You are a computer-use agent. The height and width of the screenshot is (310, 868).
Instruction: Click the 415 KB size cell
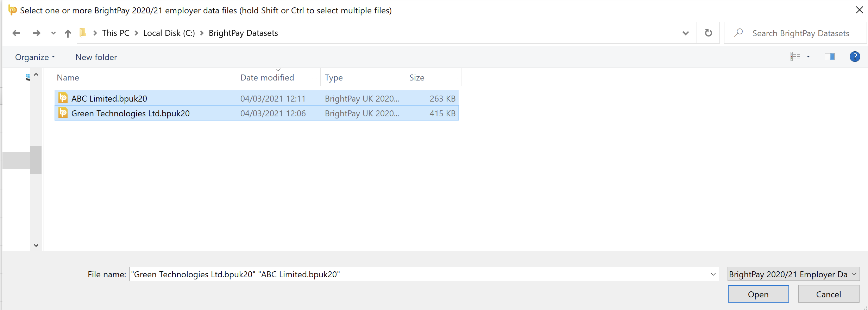tap(442, 114)
